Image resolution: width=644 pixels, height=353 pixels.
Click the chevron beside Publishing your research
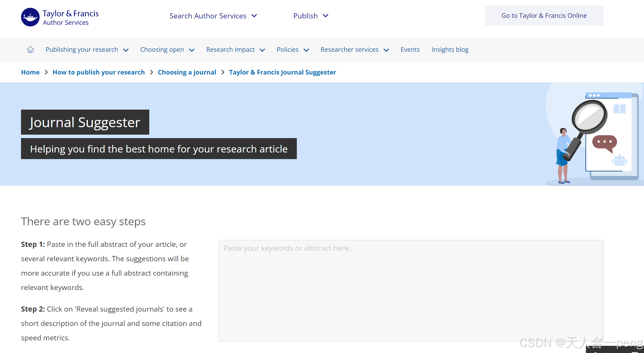coord(126,50)
